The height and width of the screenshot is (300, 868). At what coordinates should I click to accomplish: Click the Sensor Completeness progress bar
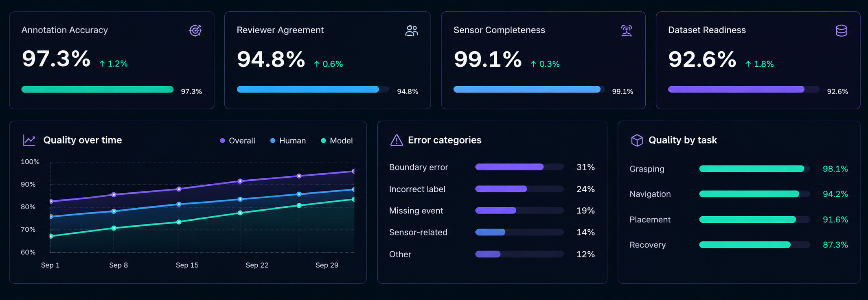pos(529,89)
